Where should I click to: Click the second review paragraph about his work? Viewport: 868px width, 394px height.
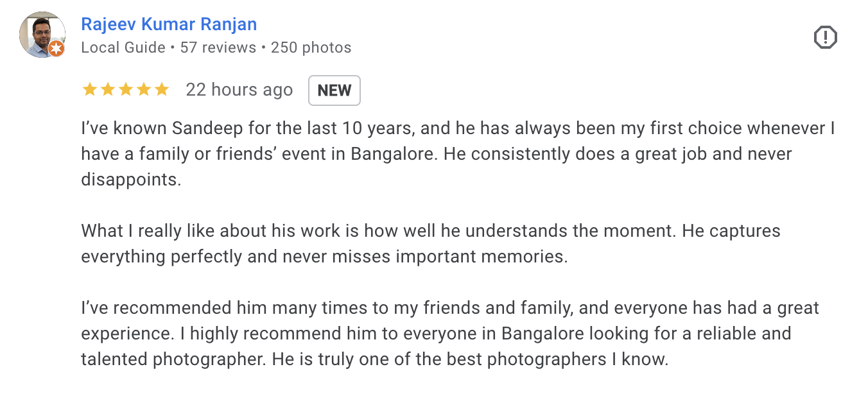430,243
